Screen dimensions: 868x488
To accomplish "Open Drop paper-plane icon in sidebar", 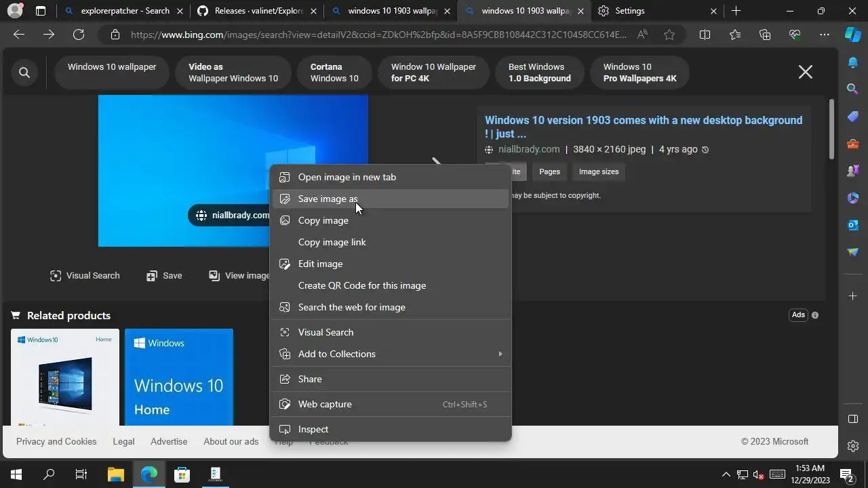I will [853, 252].
